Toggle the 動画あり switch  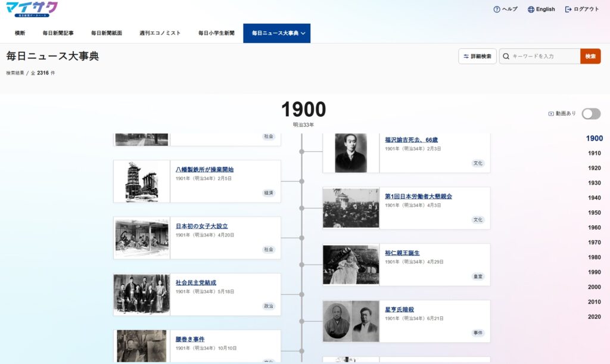coord(591,114)
